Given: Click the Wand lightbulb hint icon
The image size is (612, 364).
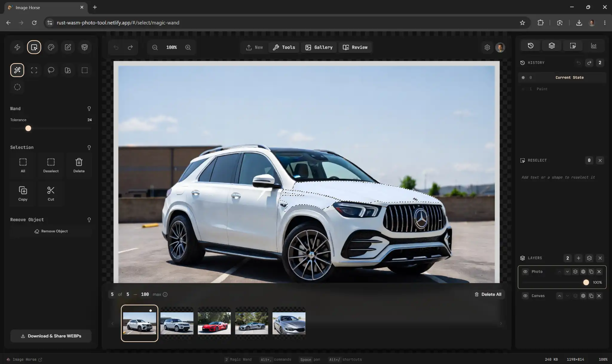Looking at the screenshot, I should point(89,109).
